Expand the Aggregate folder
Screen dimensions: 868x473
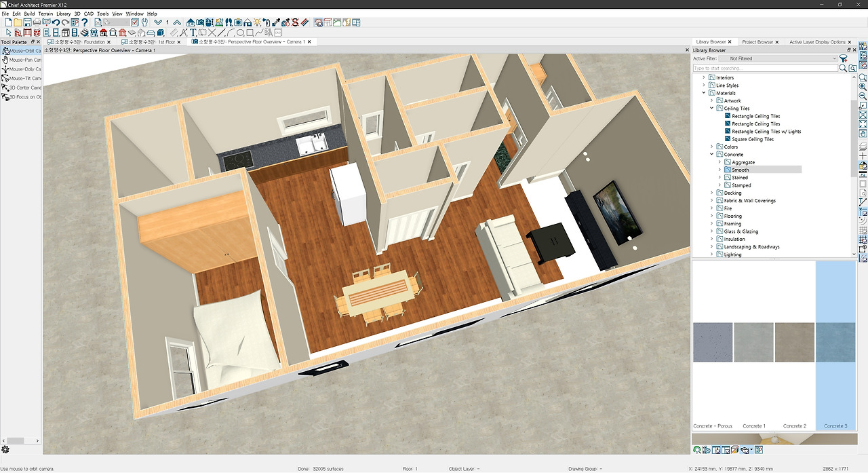coord(719,162)
